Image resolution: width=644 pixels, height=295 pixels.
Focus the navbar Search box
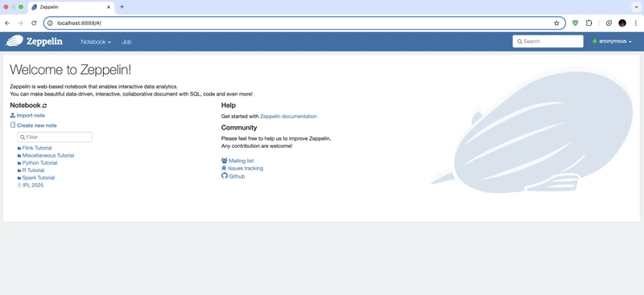click(547, 42)
